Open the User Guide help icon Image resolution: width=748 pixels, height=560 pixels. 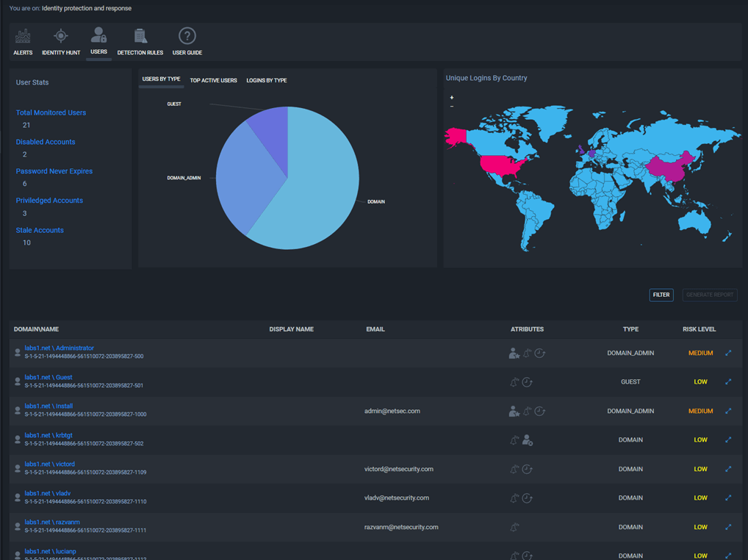[187, 36]
